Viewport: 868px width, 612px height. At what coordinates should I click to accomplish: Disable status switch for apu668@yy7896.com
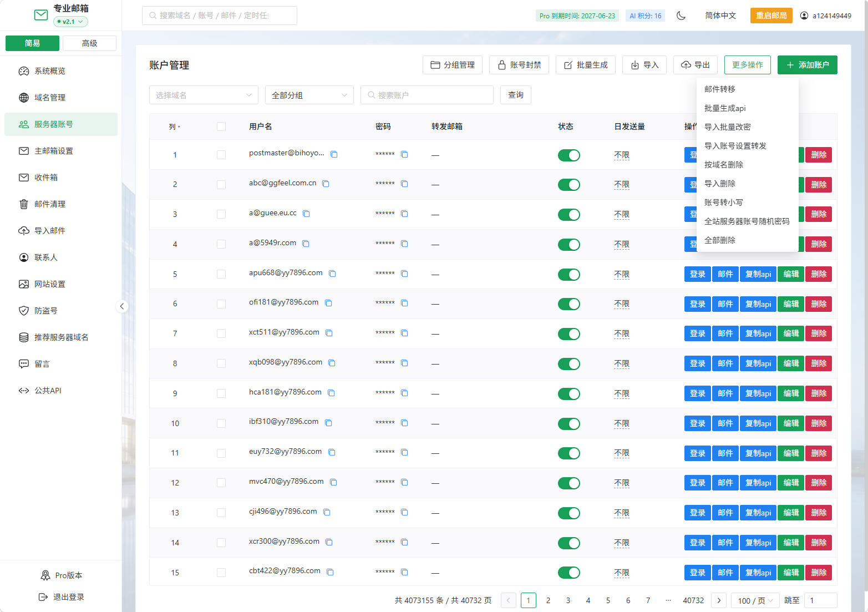pos(569,275)
